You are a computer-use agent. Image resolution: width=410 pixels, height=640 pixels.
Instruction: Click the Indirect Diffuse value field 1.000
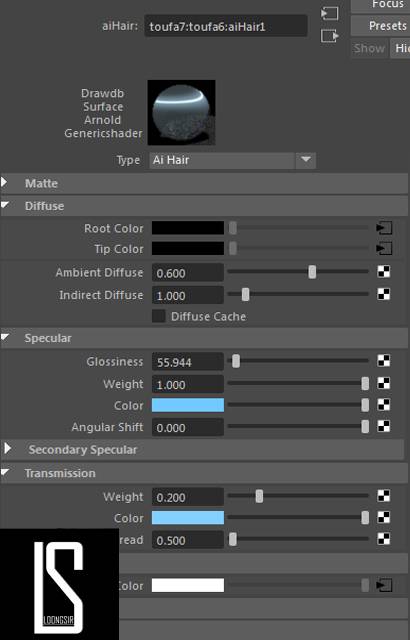[x=188, y=295]
